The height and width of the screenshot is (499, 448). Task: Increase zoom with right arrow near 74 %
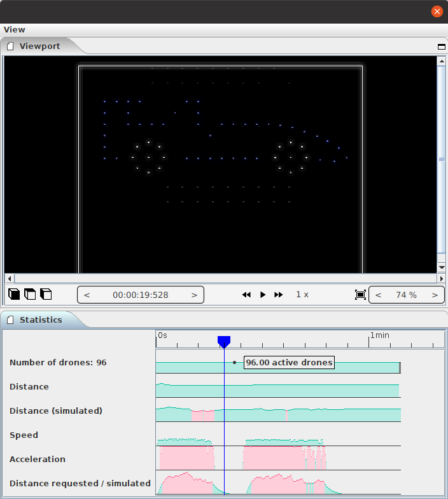pyautogui.click(x=435, y=295)
